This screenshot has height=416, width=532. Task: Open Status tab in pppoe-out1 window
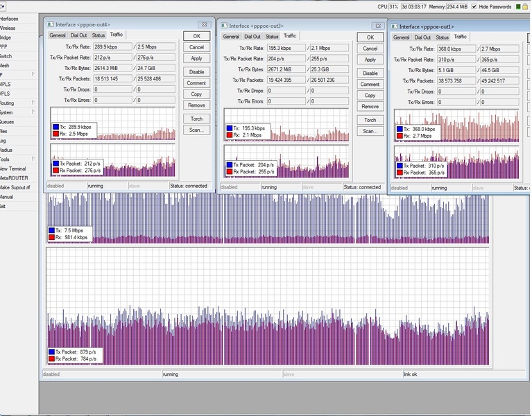(443, 37)
